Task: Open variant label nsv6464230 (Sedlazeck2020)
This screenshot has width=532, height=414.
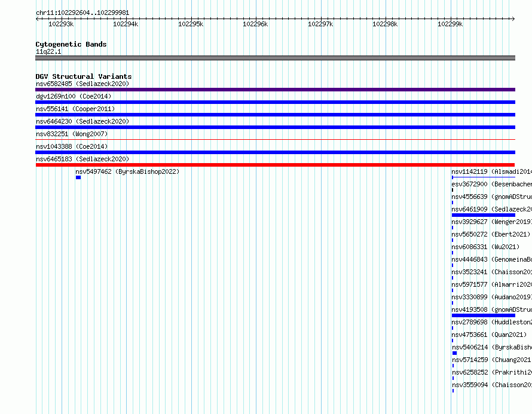Action: (x=82, y=121)
